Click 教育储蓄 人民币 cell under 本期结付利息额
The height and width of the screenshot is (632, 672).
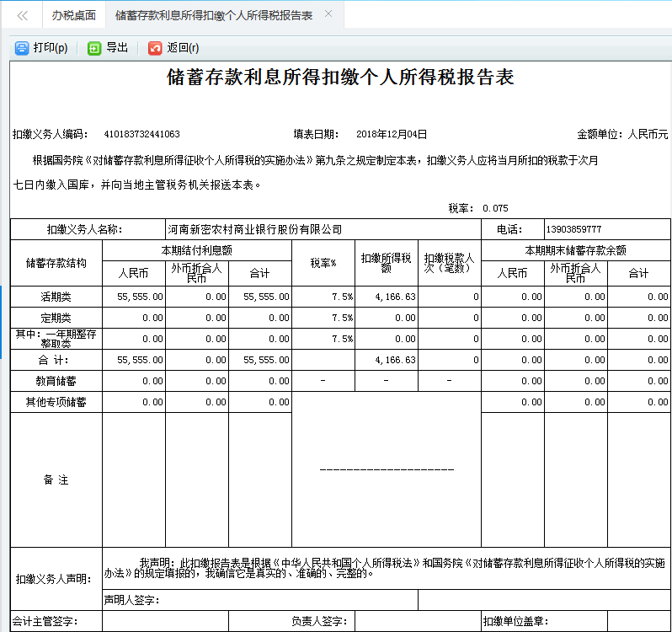134,381
